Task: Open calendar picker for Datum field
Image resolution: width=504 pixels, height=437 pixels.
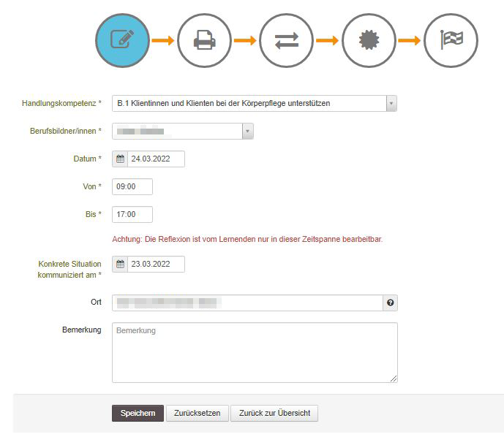Action: 121,159
